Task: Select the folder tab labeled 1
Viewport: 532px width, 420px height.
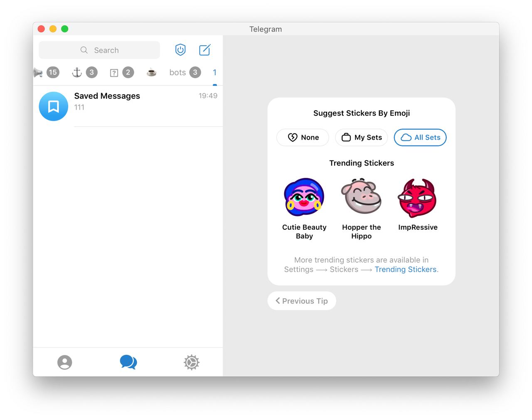Action: (x=214, y=72)
